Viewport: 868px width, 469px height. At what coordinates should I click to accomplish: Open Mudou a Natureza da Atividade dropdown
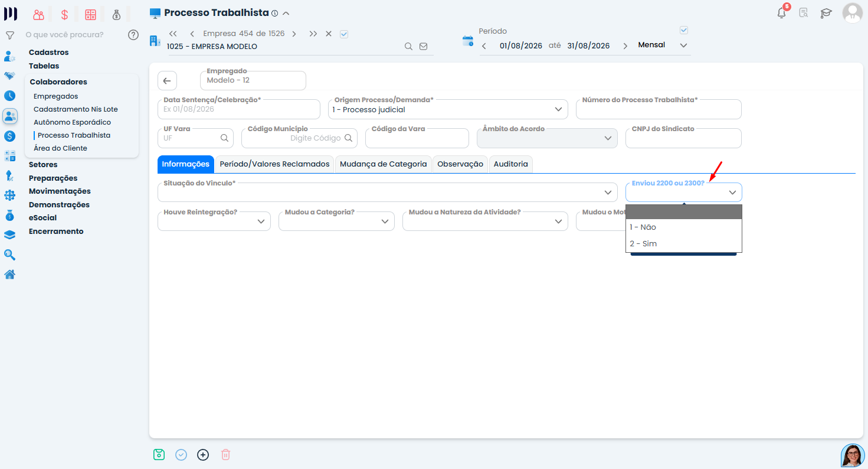click(485, 221)
